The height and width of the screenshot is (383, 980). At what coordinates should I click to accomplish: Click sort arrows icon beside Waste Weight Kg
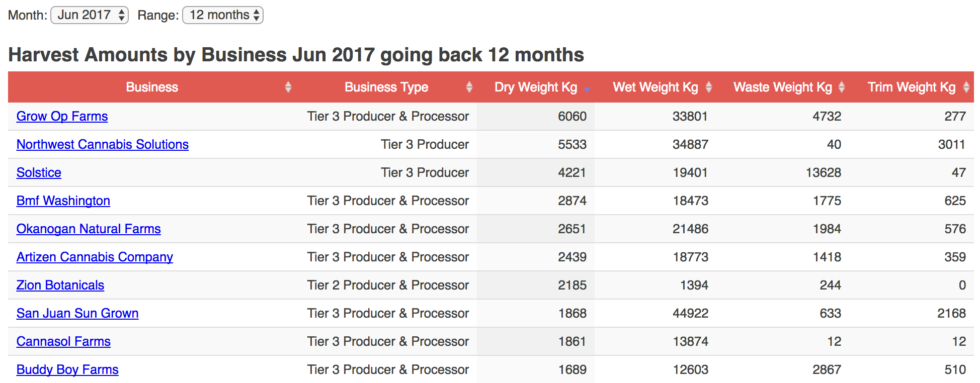pyautogui.click(x=842, y=87)
